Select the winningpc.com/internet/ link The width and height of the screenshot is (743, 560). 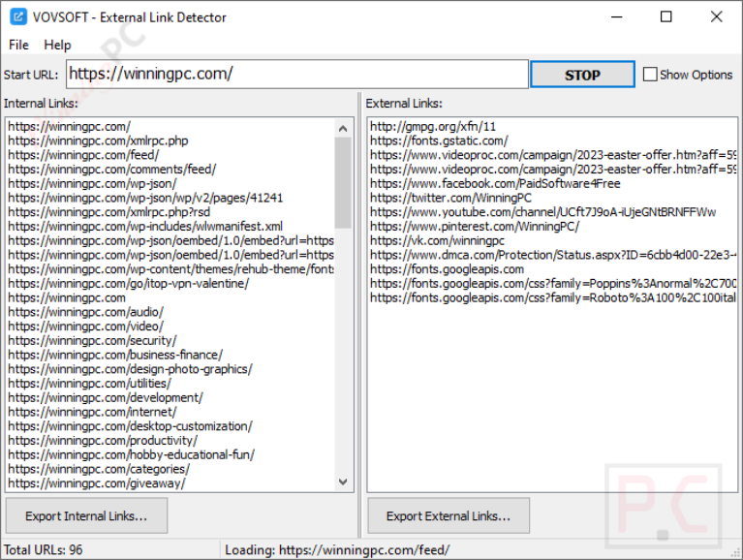(92, 412)
